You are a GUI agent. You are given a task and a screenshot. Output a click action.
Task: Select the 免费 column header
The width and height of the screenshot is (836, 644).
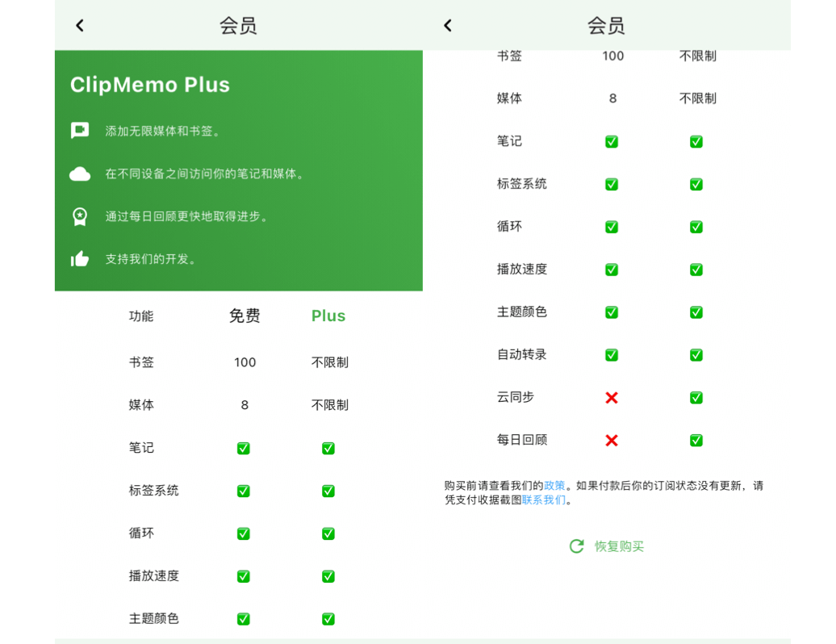click(245, 316)
